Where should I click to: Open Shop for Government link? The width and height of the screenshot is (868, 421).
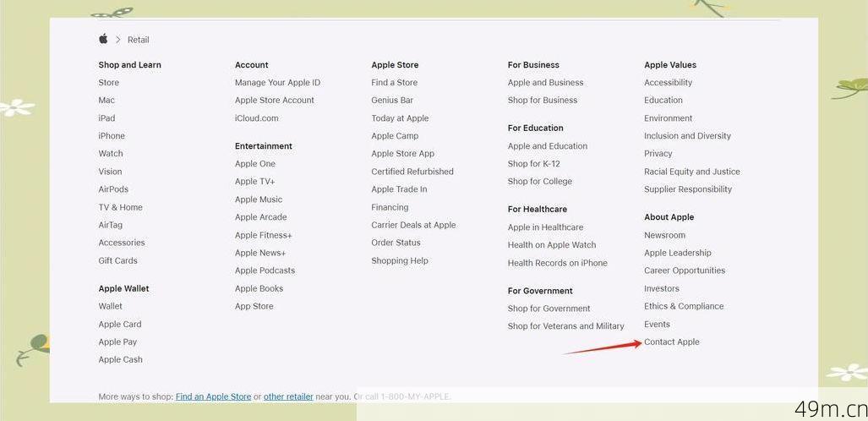coord(549,309)
